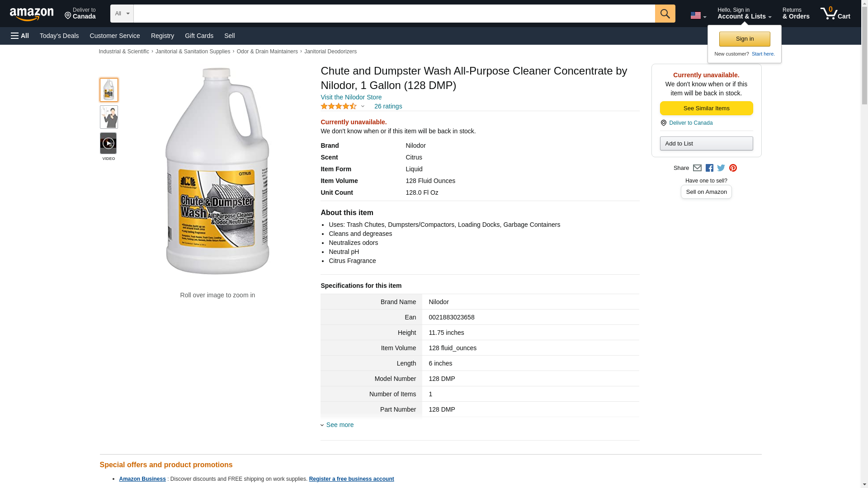868x488 pixels.
Task: Click the See Similar Items button
Action: click(706, 108)
